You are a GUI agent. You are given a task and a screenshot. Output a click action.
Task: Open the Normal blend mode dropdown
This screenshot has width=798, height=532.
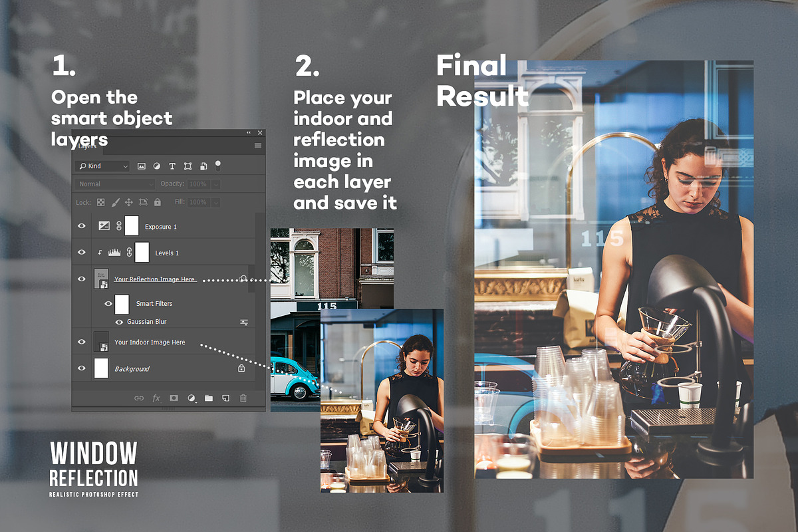pos(114,184)
